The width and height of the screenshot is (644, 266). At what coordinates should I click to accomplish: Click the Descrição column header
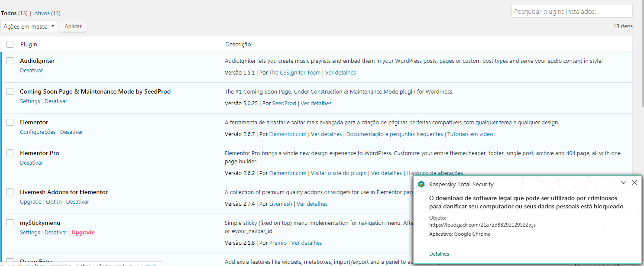pos(238,44)
